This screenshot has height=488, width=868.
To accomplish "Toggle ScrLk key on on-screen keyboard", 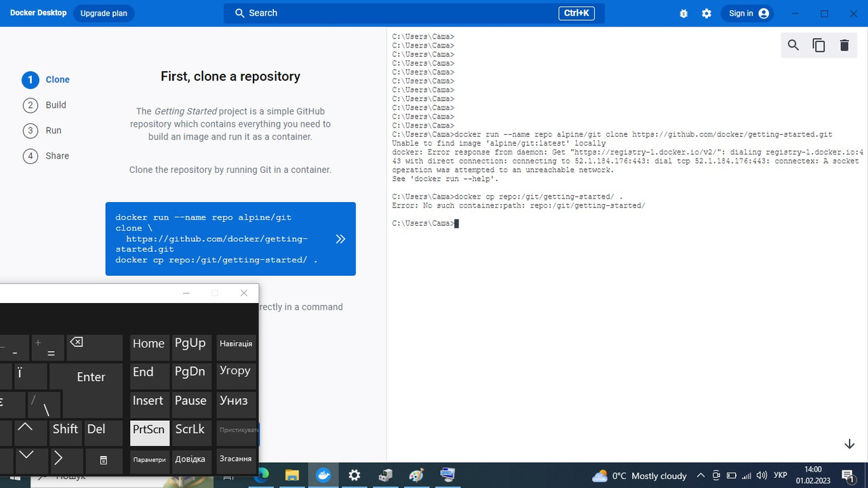I will (x=191, y=433).
